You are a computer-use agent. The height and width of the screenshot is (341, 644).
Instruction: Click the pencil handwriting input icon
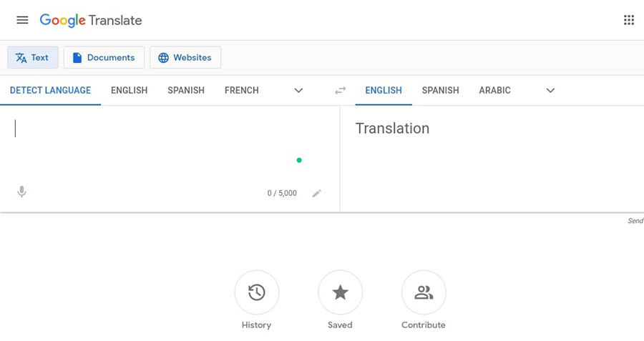tap(316, 193)
